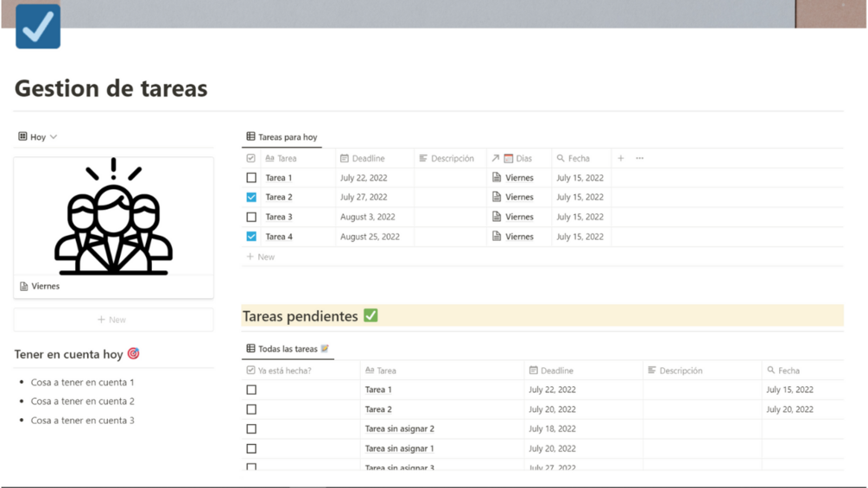Click the + New button below the Viernes card
868x488 pixels.
[112, 320]
